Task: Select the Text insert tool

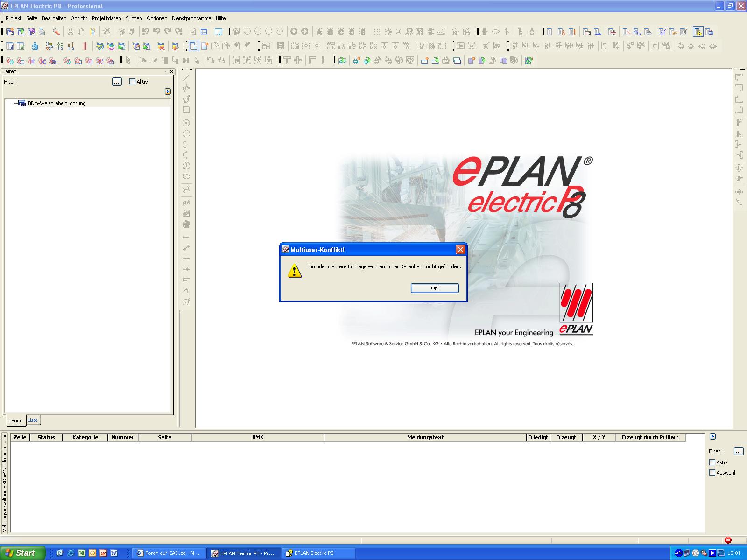Action: pyautogui.click(x=186, y=203)
